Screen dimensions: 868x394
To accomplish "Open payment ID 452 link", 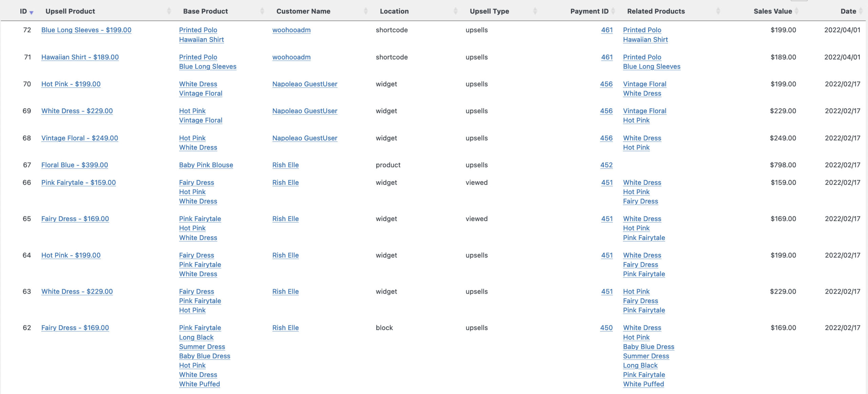I will click(x=606, y=165).
